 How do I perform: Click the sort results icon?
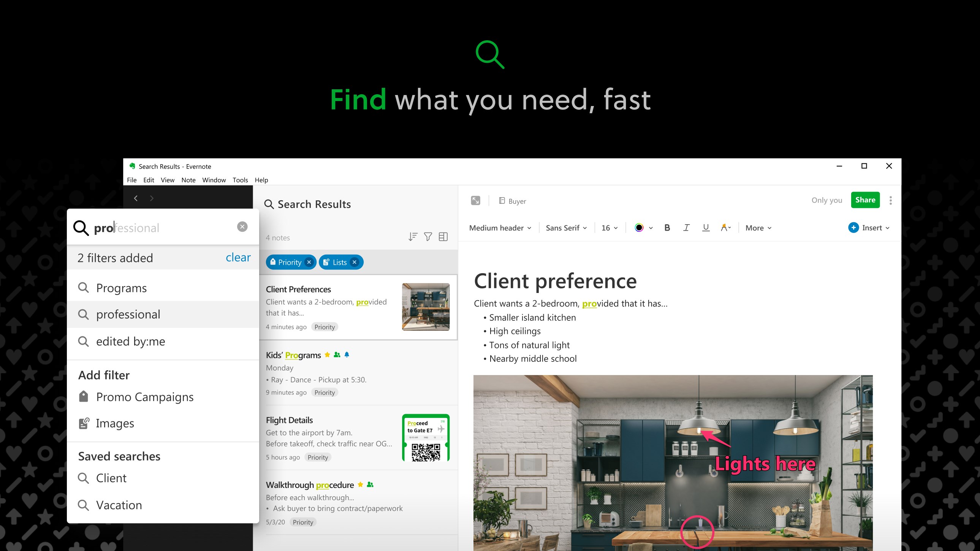click(x=413, y=237)
